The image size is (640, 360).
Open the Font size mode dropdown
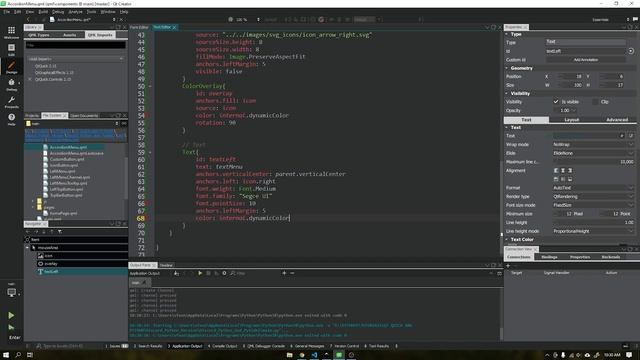point(593,205)
